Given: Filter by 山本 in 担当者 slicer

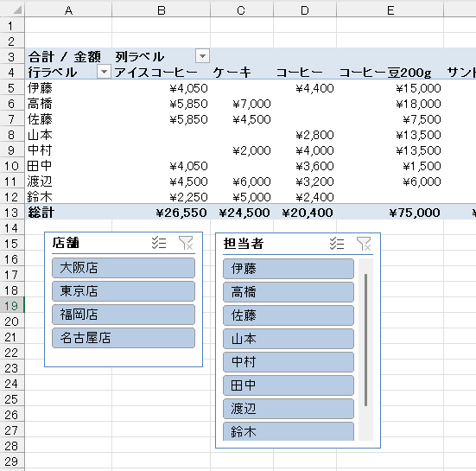Looking at the screenshot, I should pyautogui.click(x=289, y=339).
